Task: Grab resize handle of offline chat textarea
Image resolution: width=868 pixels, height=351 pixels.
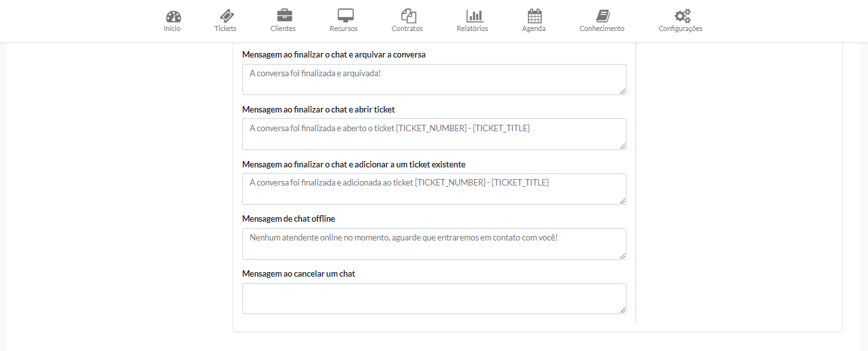Action: click(x=623, y=256)
